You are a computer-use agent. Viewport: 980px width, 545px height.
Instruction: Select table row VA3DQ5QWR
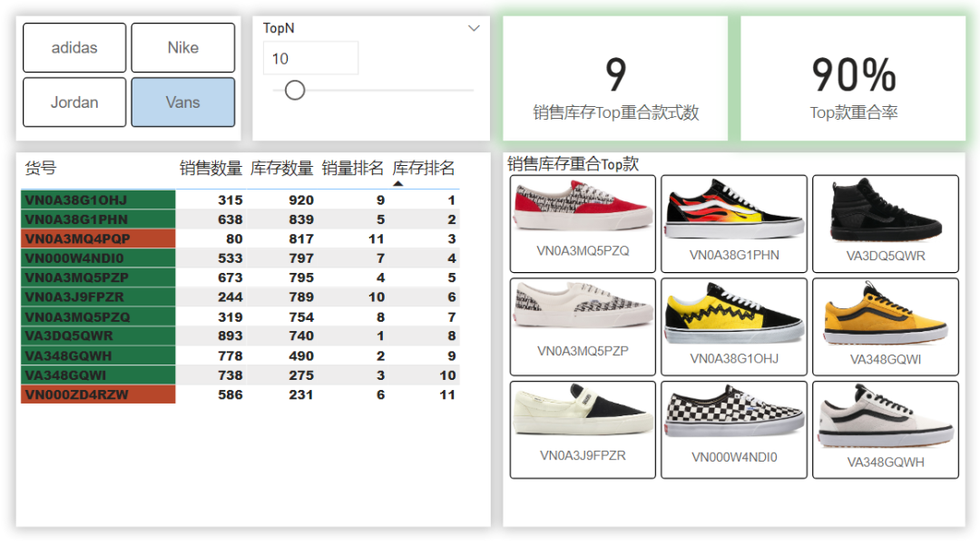click(240, 336)
